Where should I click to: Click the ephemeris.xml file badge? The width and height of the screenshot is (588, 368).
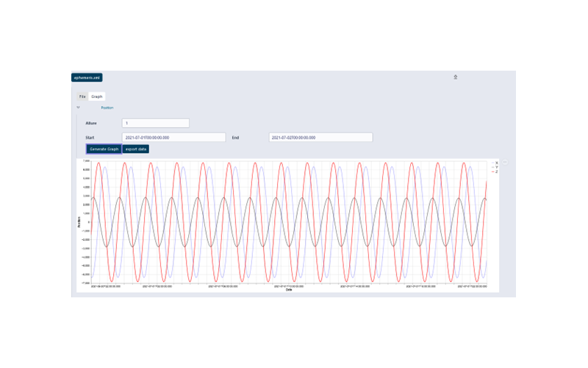[87, 77]
